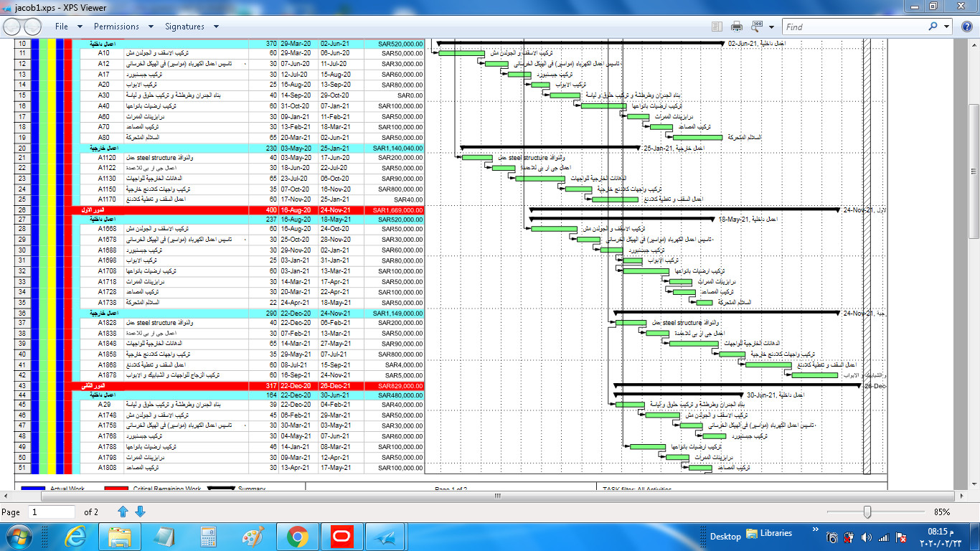Open Calculator from the taskbar
This screenshot has height=551, width=980.
click(x=208, y=537)
